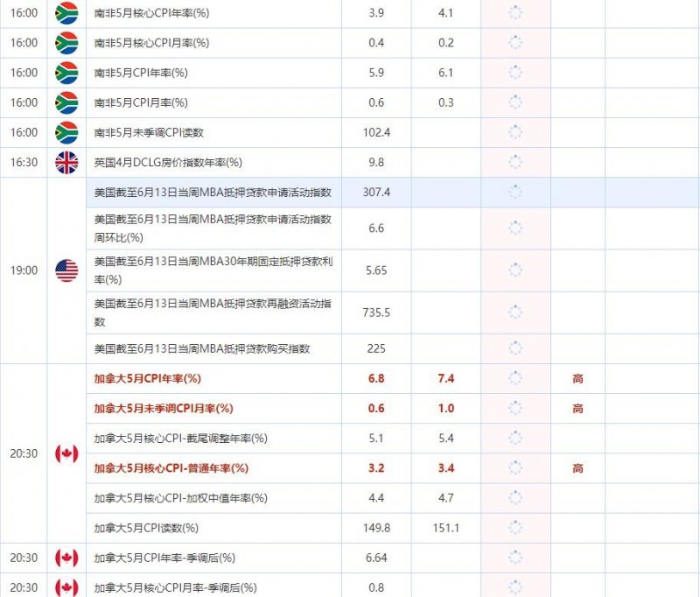The image size is (700, 597).
Task: Click the UK flag icon
Action: click(x=66, y=163)
